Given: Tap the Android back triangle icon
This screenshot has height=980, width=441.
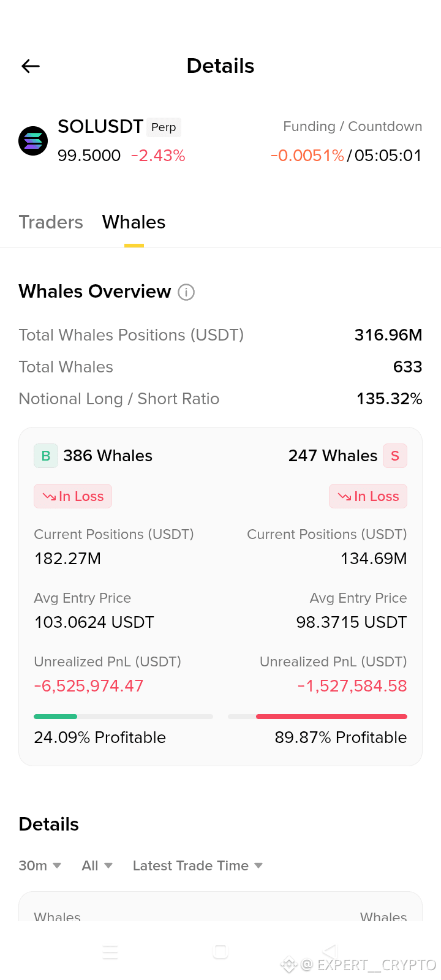Looking at the screenshot, I should coord(330,952).
